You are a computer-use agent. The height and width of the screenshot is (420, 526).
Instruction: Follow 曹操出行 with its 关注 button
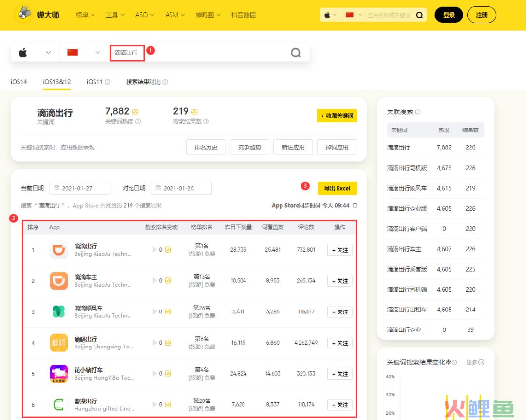(340, 405)
